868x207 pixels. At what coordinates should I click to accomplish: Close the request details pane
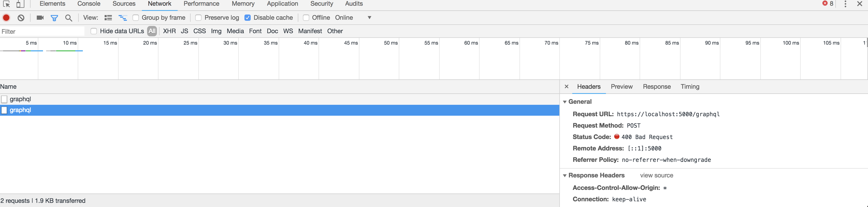[567, 87]
